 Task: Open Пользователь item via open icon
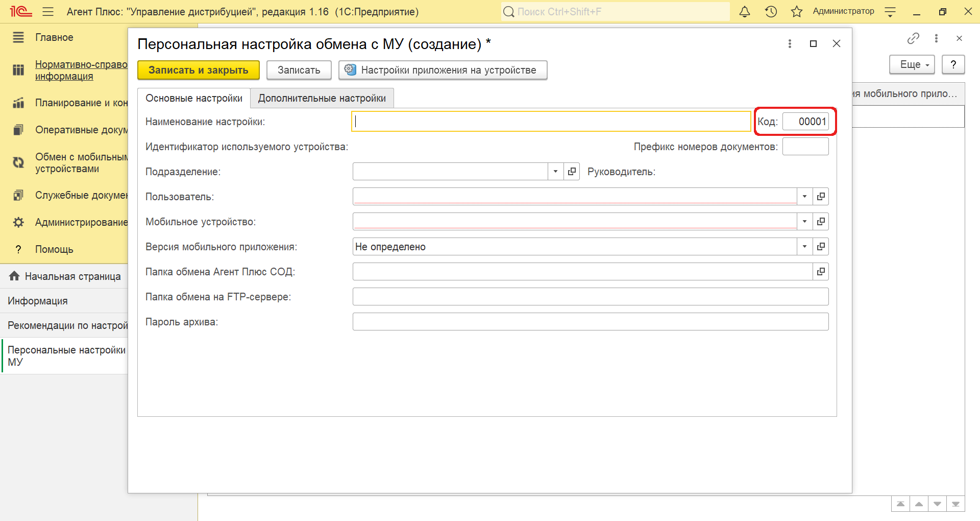[x=821, y=197]
